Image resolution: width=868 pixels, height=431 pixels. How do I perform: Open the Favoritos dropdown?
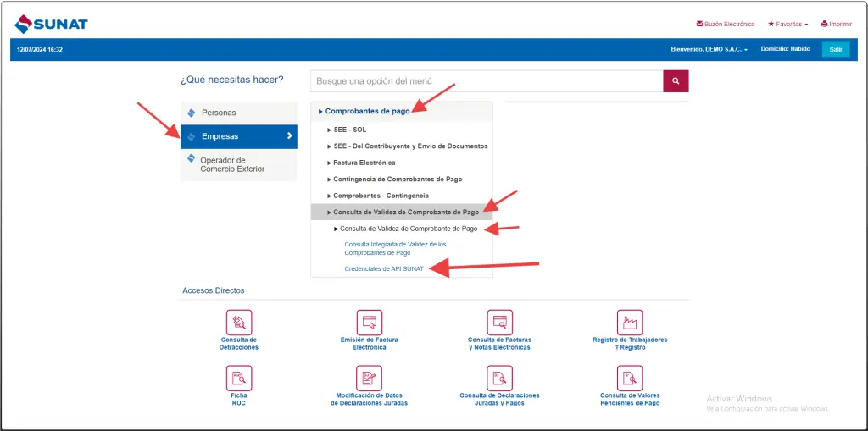pos(787,25)
